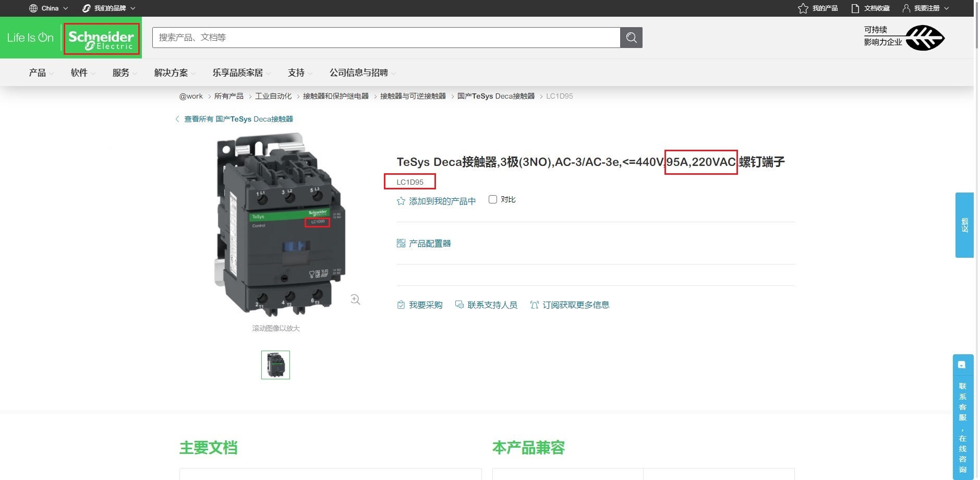This screenshot has height=480, width=980.
Task: Go to 接触器与可逆接触器 breadcrumb
Action: click(413, 96)
